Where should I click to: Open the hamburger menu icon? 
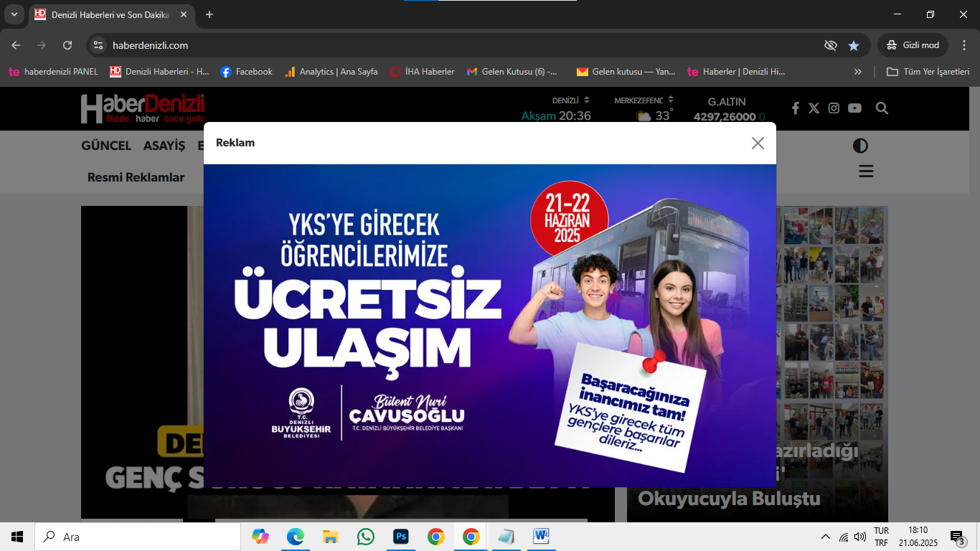866,171
